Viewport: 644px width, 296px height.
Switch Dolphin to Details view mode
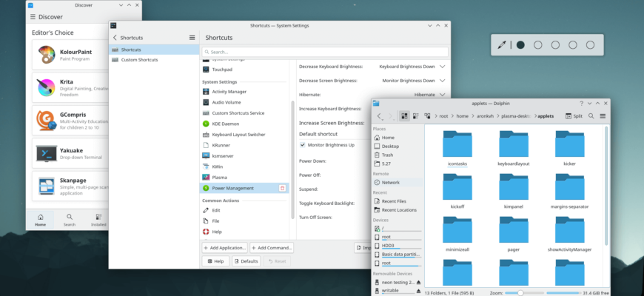tap(427, 116)
